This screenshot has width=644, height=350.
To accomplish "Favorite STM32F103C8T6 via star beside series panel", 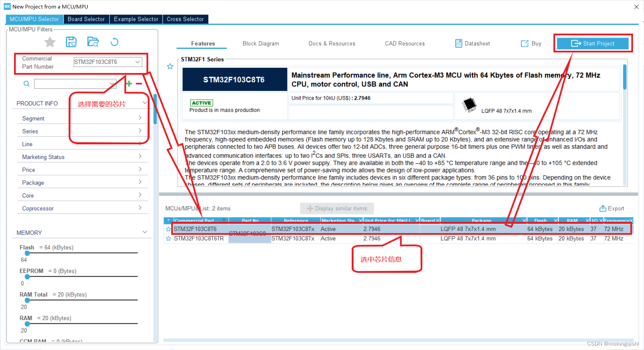I will (170, 67).
